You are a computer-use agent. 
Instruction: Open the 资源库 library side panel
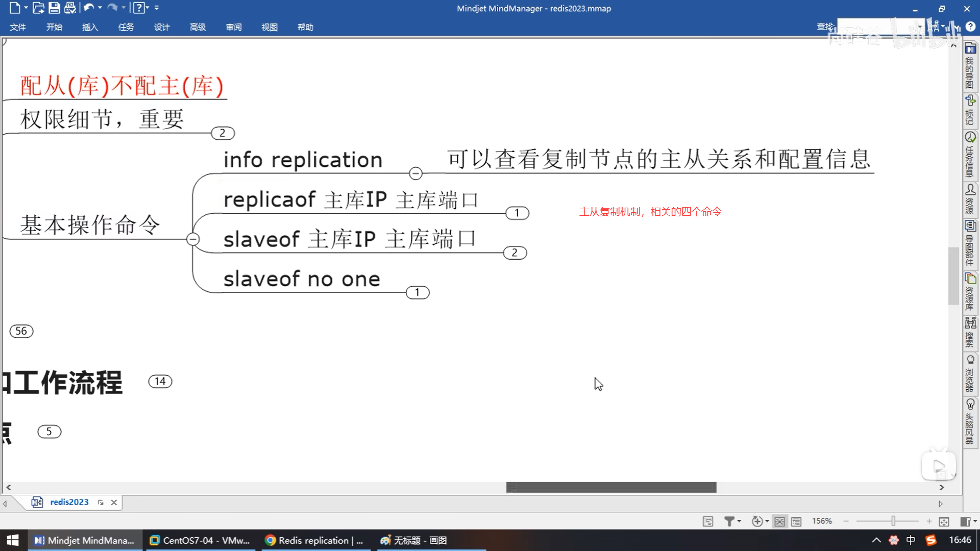click(x=970, y=292)
